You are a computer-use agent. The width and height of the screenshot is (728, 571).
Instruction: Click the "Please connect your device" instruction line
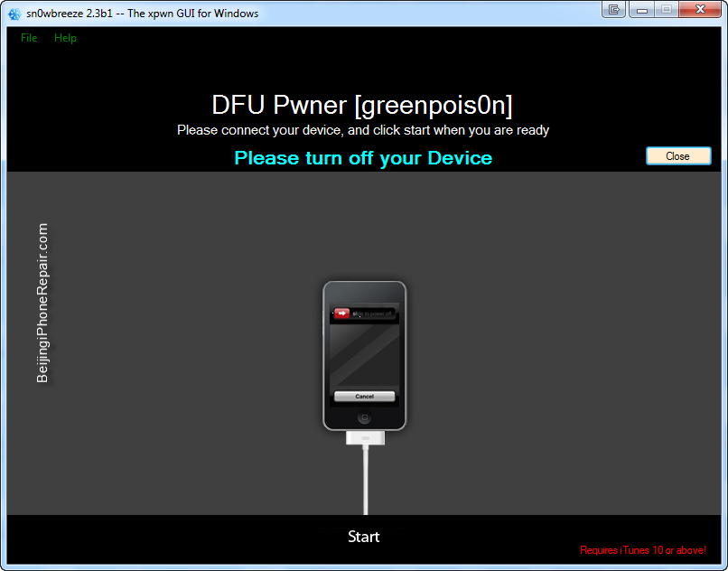[363, 130]
